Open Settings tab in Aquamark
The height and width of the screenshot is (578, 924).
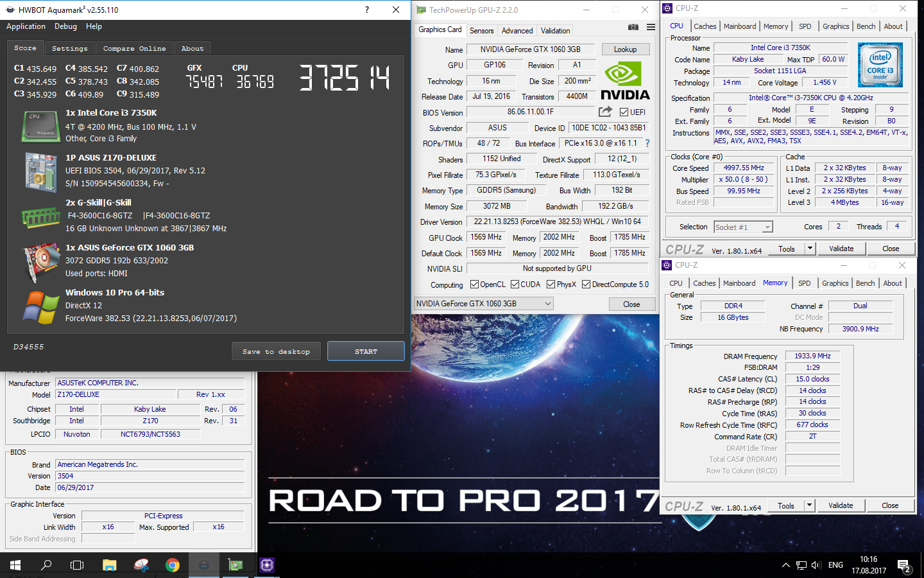pos(70,48)
